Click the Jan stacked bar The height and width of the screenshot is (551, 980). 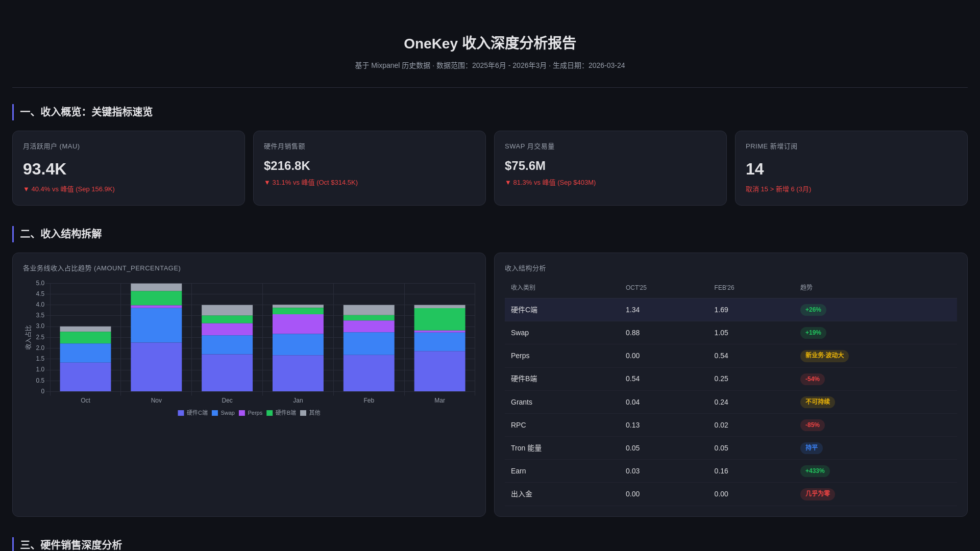pyautogui.click(x=298, y=348)
